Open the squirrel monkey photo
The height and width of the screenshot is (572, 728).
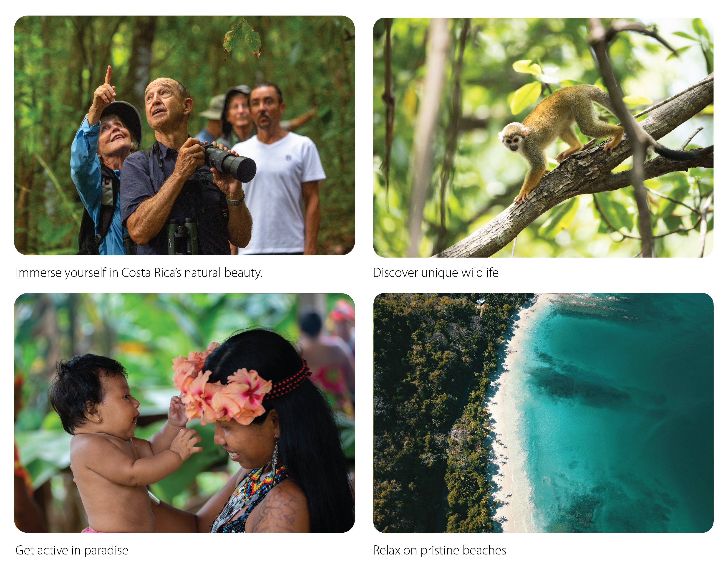pyautogui.click(x=543, y=137)
